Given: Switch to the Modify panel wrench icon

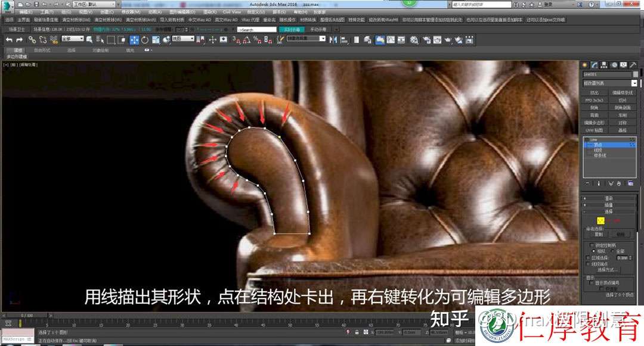Looking at the screenshot, I should click(x=595, y=66).
